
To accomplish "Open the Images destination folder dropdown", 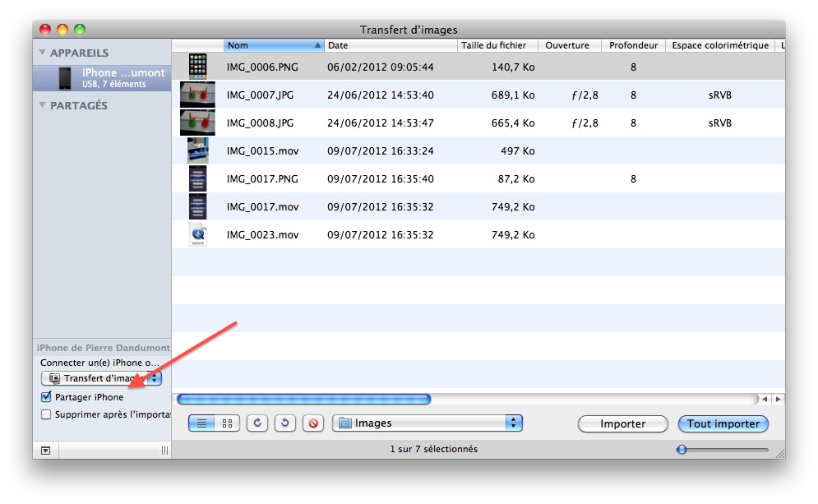I will click(427, 423).
